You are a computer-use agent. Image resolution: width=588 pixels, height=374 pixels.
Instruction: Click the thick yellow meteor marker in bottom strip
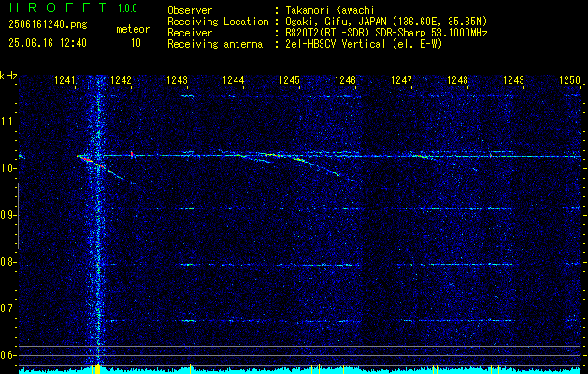tap(98, 368)
